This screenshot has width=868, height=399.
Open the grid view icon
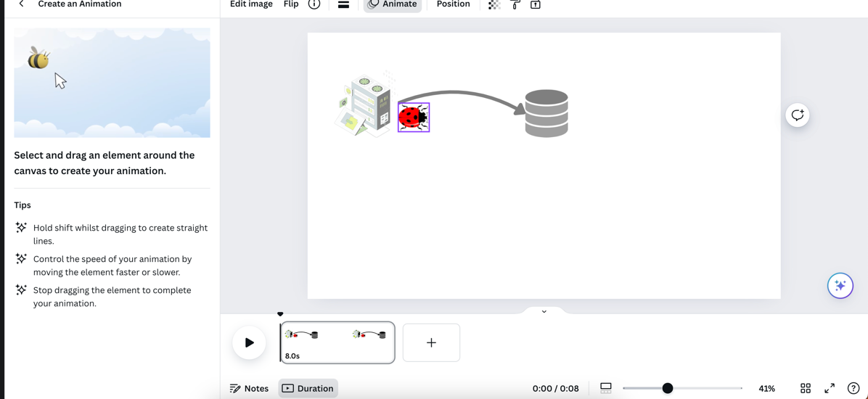coord(806,389)
